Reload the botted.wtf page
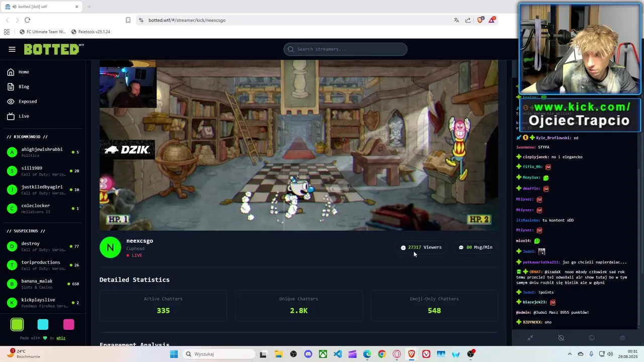Image resolution: width=644 pixels, height=362 pixels. pos(27,20)
